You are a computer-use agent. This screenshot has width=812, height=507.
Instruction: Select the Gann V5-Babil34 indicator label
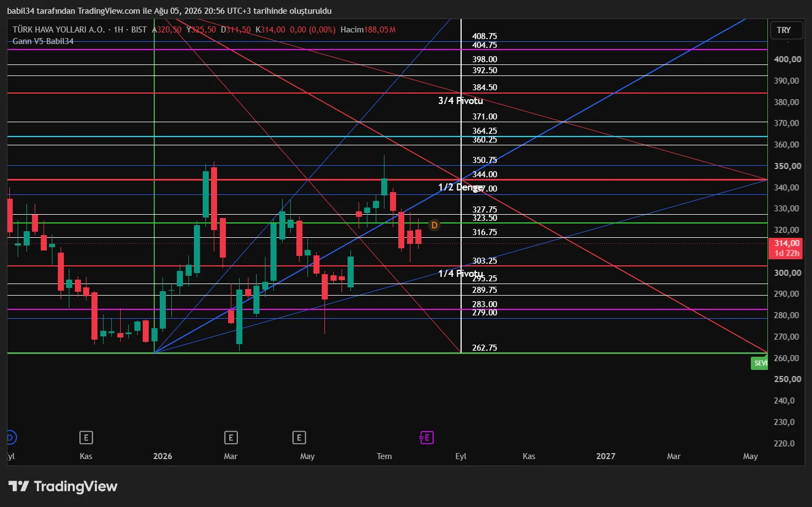43,41
